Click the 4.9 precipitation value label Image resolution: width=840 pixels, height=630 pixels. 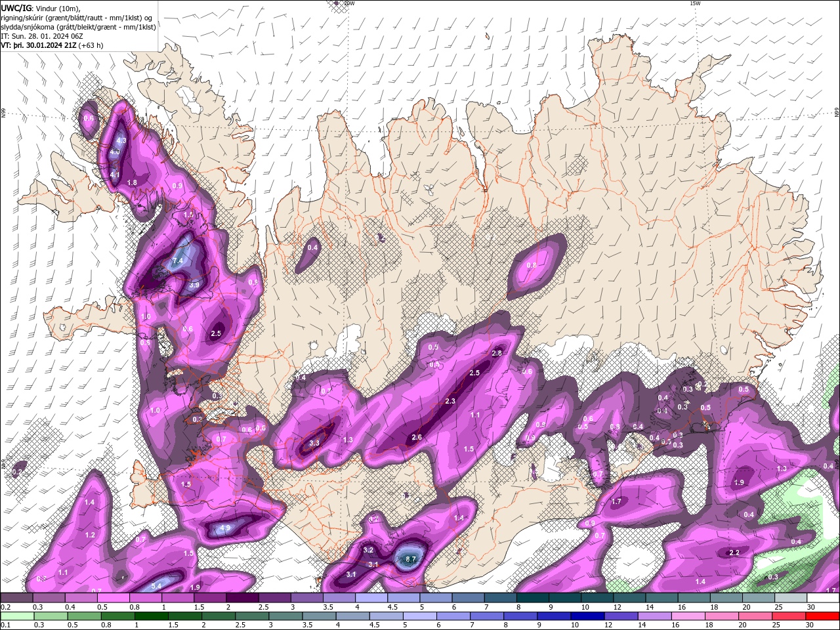point(225,528)
